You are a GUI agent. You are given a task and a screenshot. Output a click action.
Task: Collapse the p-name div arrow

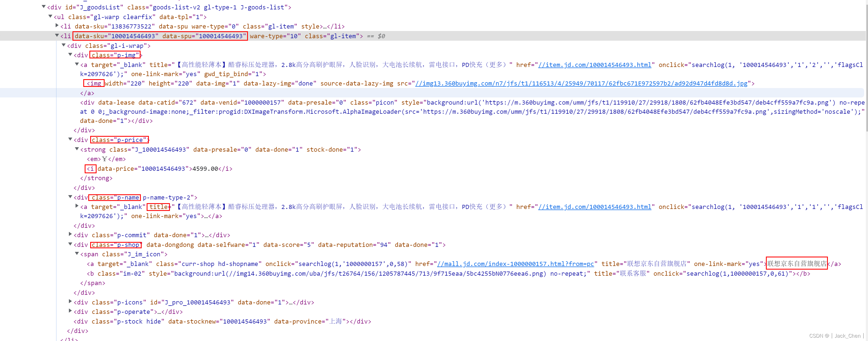coord(70,197)
